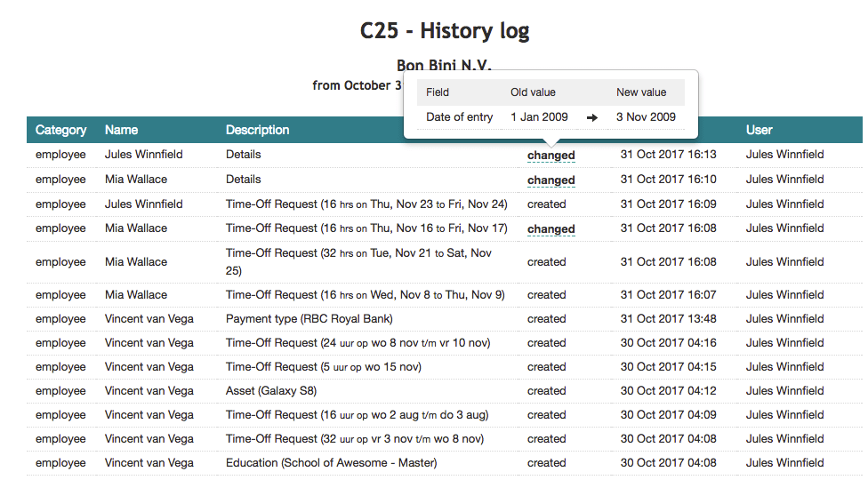Sort by the User column header
This screenshot has height=480, width=868.
(759, 130)
